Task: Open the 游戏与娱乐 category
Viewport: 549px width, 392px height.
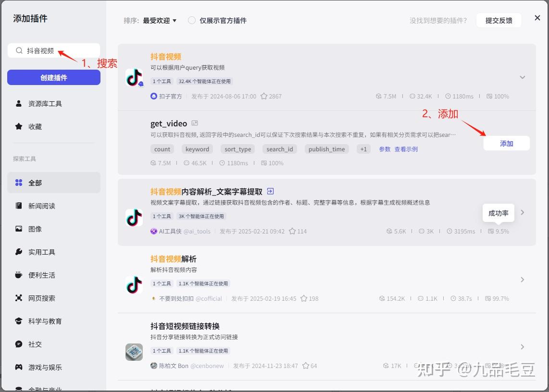Action: coord(54,367)
